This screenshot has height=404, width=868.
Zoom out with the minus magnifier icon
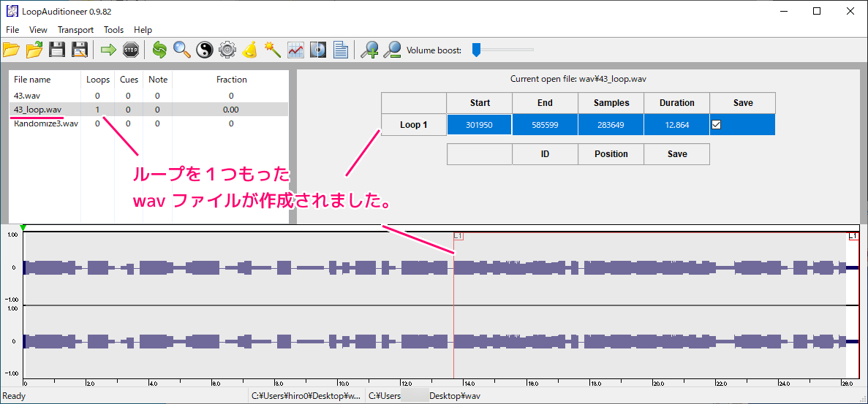[393, 50]
